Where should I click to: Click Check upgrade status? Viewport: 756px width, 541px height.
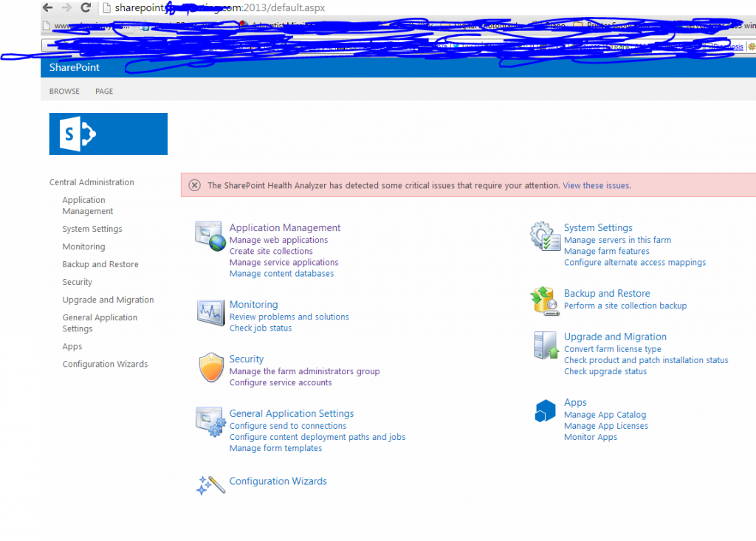point(605,371)
